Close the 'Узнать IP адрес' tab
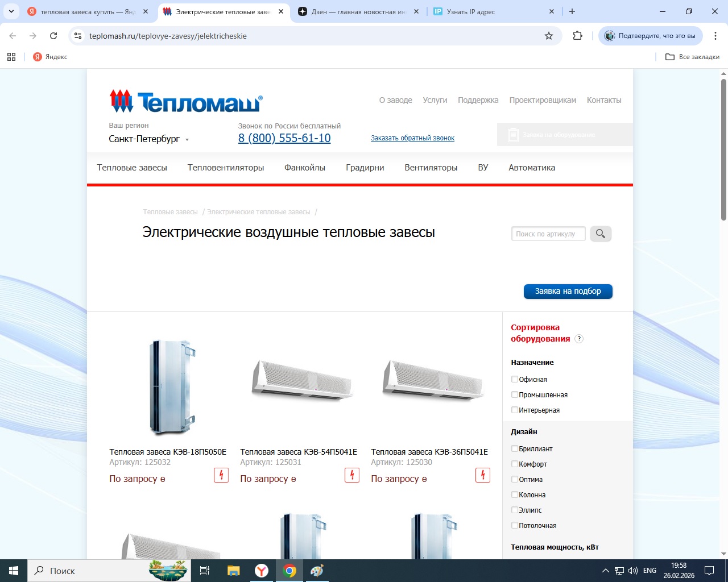Screen dimensions: 728x582 coord(552,11)
